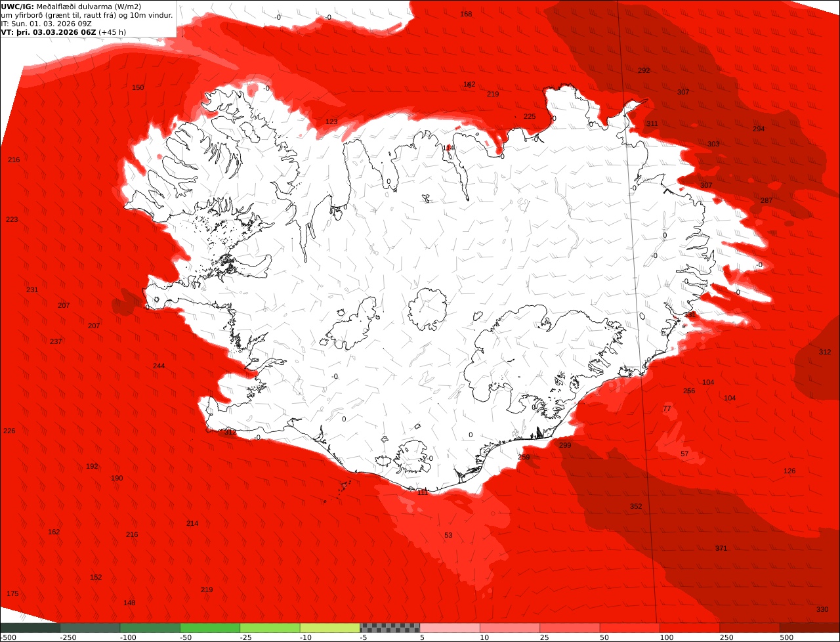This screenshot has width=840, height=642.
Task: Click the legend label '-100'
Action: pos(129,637)
